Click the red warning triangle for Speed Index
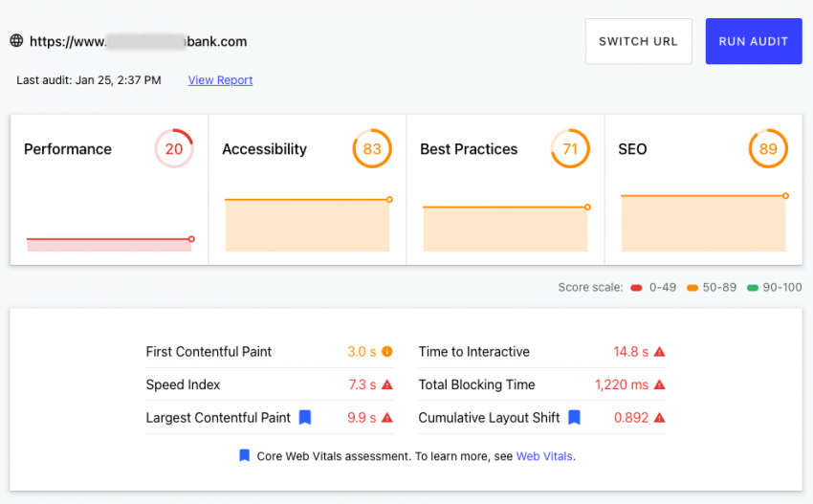The height and width of the screenshot is (504, 813). (386, 384)
